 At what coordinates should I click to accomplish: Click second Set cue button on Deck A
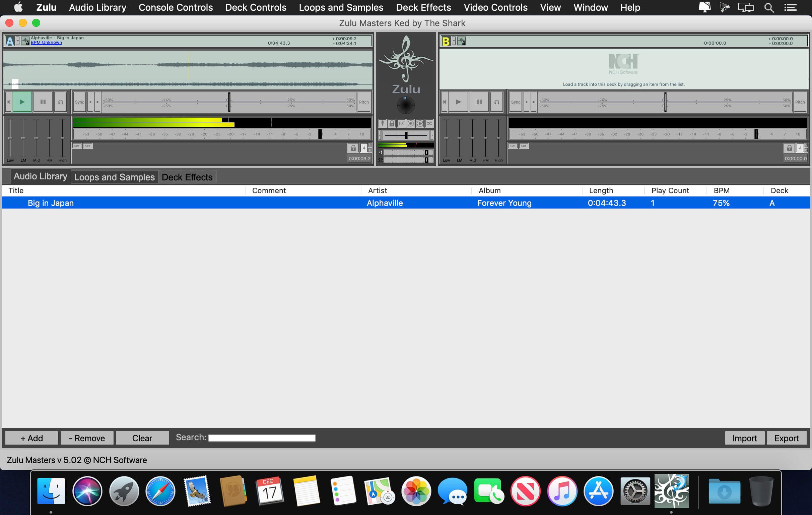tap(88, 146)
